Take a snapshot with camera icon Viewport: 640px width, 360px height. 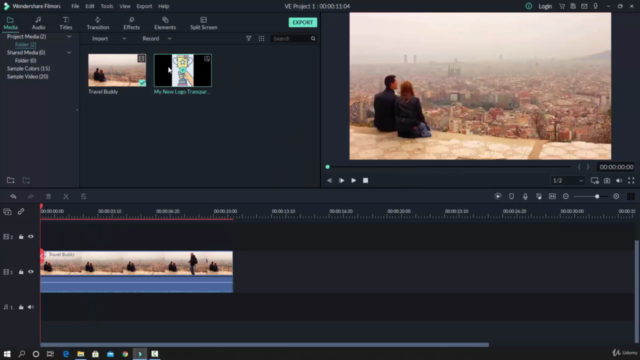pos(607,180)
